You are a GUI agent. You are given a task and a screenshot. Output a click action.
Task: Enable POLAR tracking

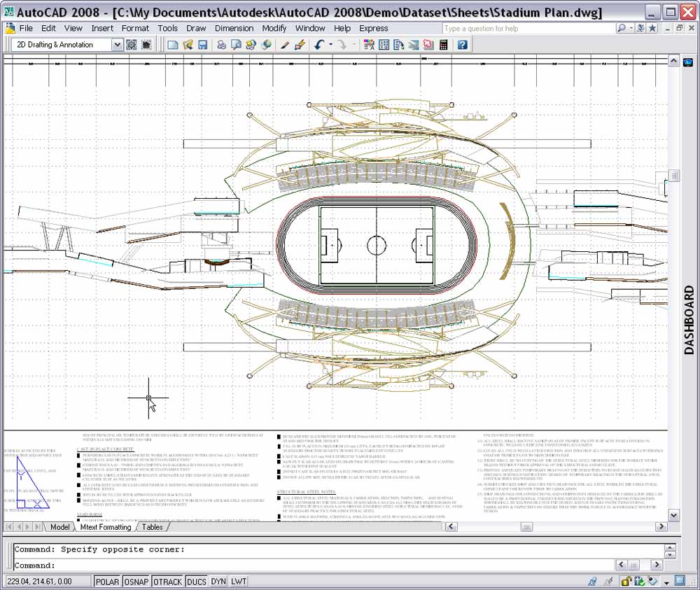(107, 581)
